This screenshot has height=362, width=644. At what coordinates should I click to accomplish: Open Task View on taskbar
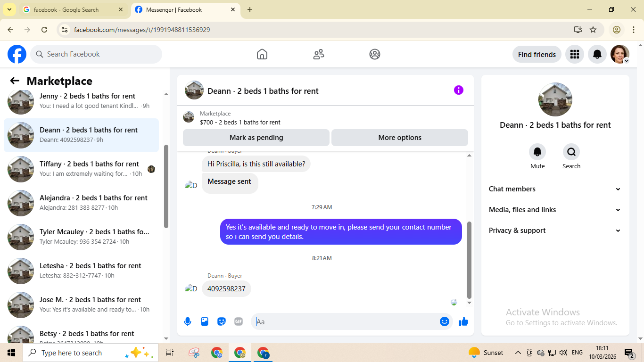[170, 353]
